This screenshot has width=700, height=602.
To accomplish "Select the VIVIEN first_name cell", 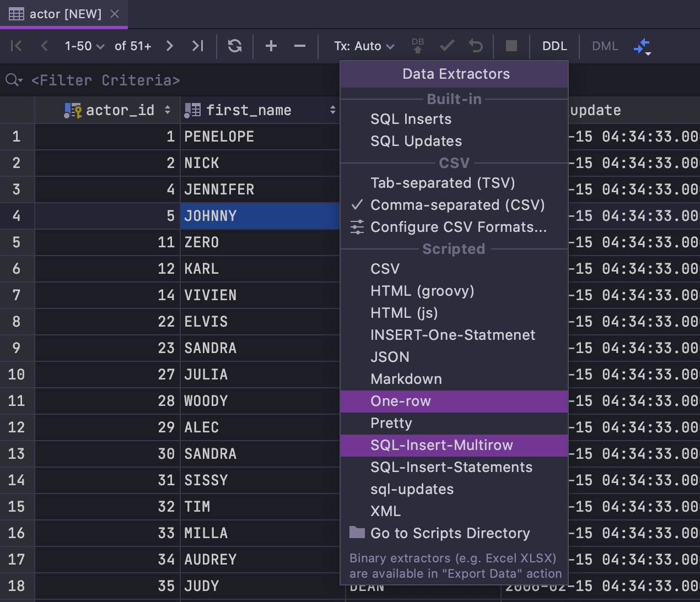I will [260, 295].
